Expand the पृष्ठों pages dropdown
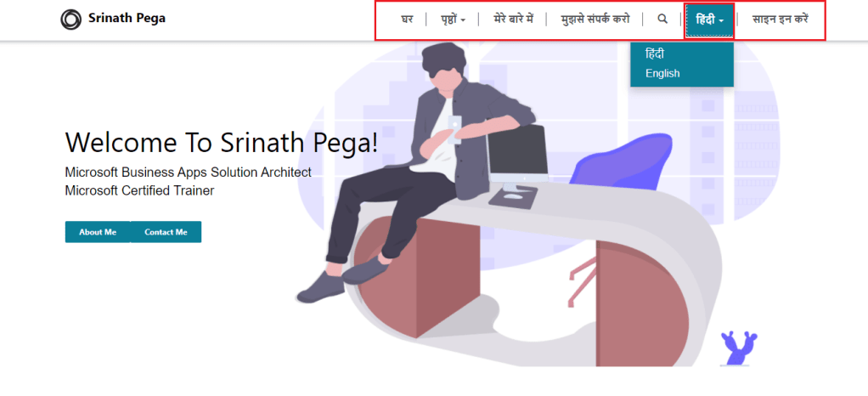 [x=453, y=19]
